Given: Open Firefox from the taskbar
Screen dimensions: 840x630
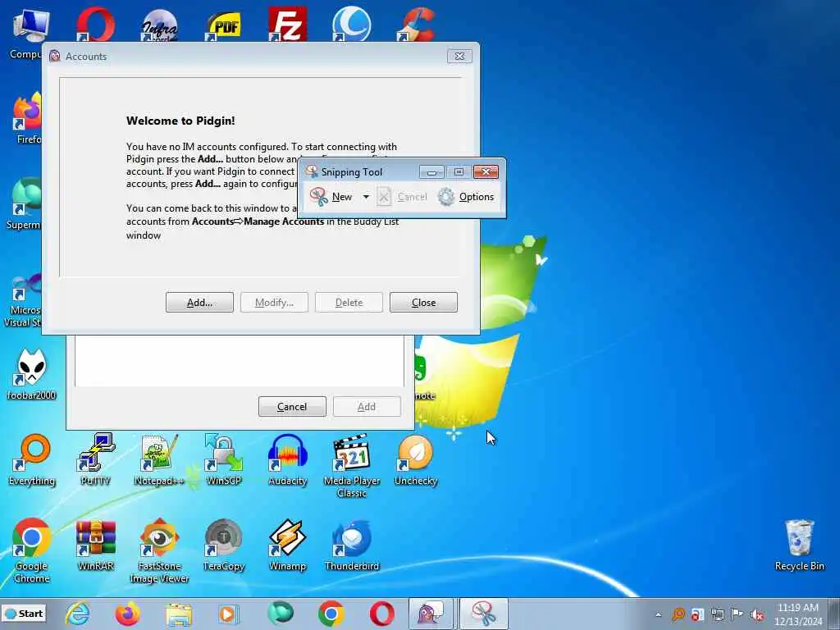Looking at the screenshot, I should [127, 614].
